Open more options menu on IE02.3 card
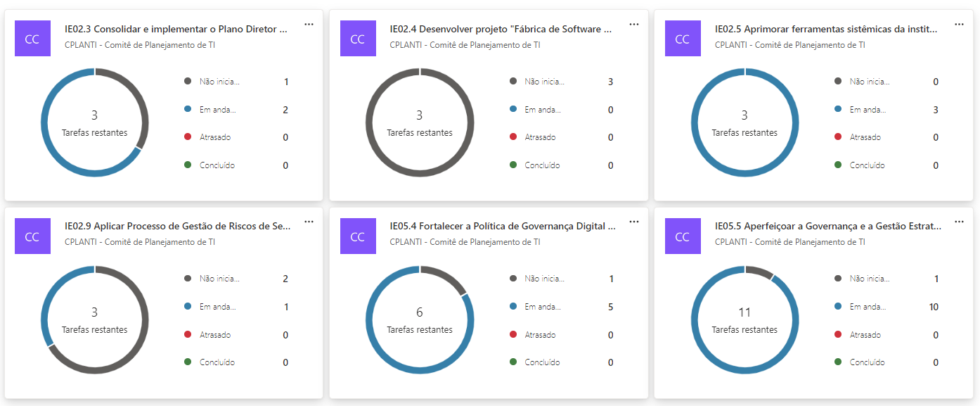The height and width of the screenshot is (406, 980). pyautogui.click(x=309, y=24)
